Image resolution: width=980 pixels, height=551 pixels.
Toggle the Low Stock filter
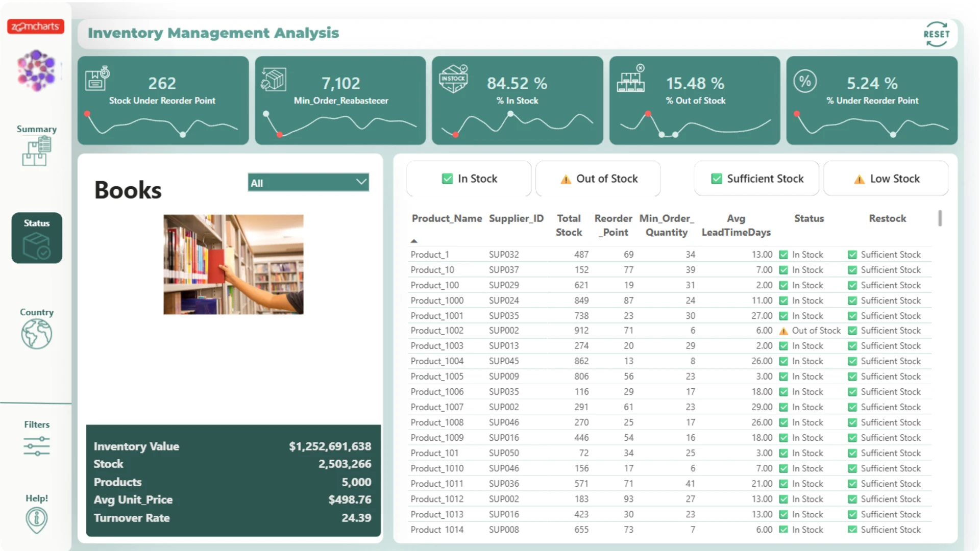point(886,179)
